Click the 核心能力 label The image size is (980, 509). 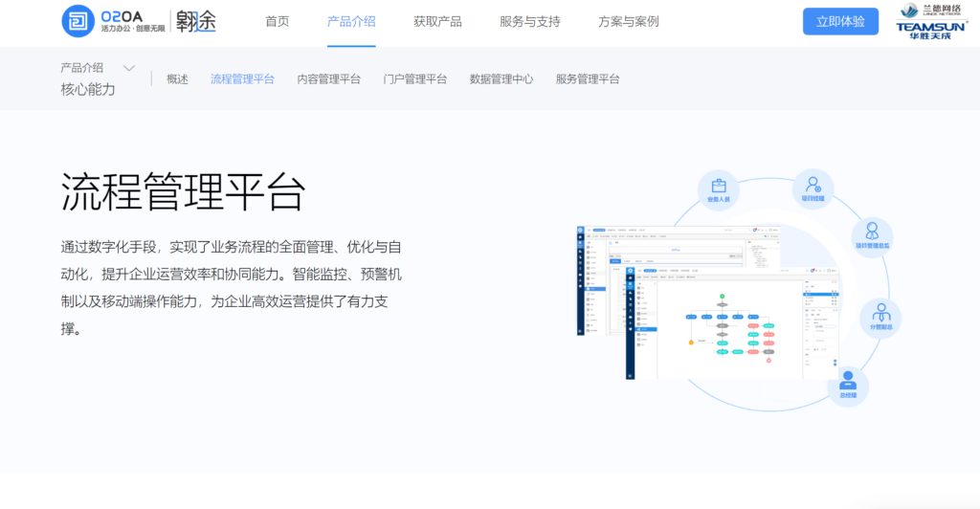click(x=88, y=89)
